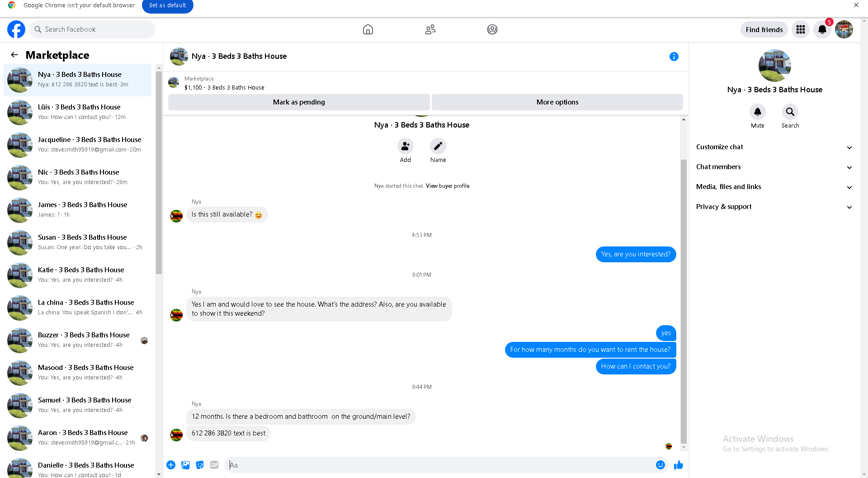
Task: Click the scroll down arrow of conversation list
Action: coord(159,474)
